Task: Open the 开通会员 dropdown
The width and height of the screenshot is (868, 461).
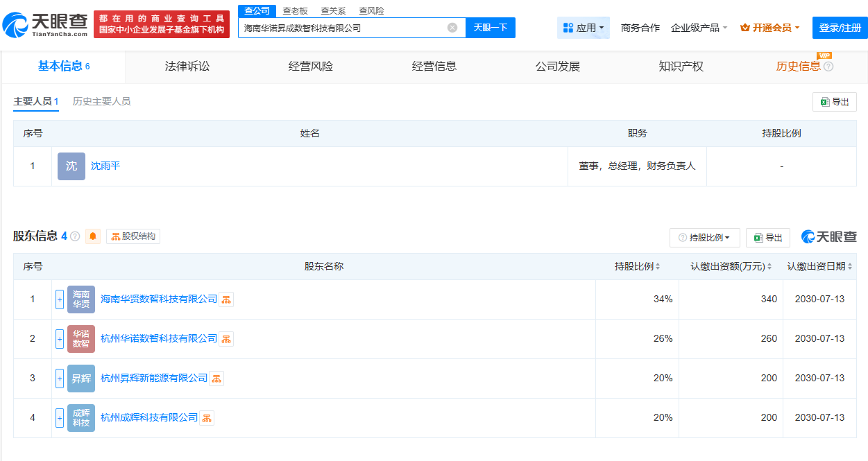Action: (x=770, y=28)
